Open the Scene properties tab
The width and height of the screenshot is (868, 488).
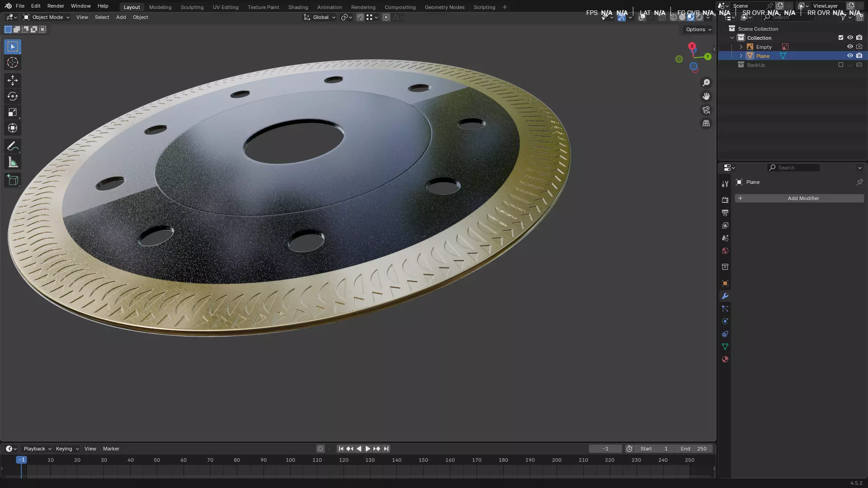tap(725, 238)
